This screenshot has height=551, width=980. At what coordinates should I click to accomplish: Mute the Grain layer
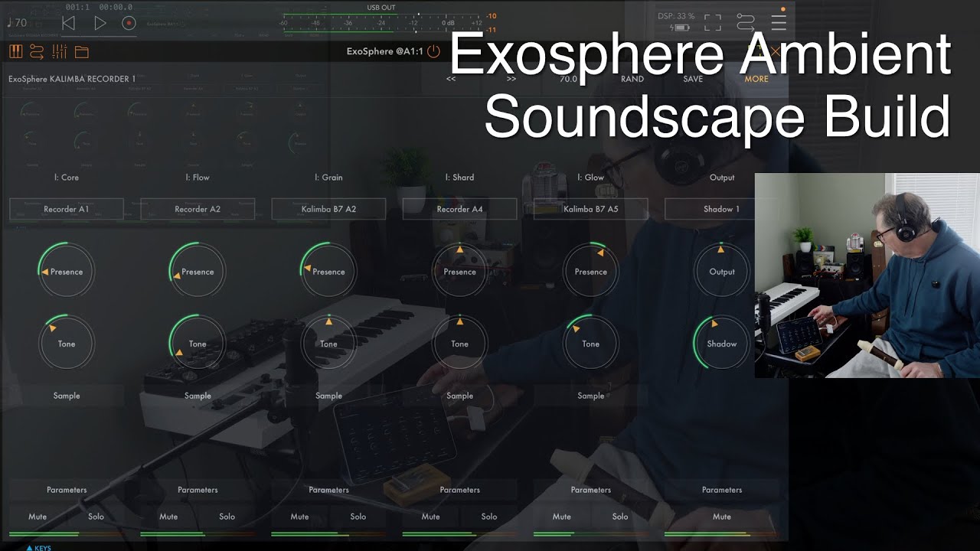[x=299, y=517]
